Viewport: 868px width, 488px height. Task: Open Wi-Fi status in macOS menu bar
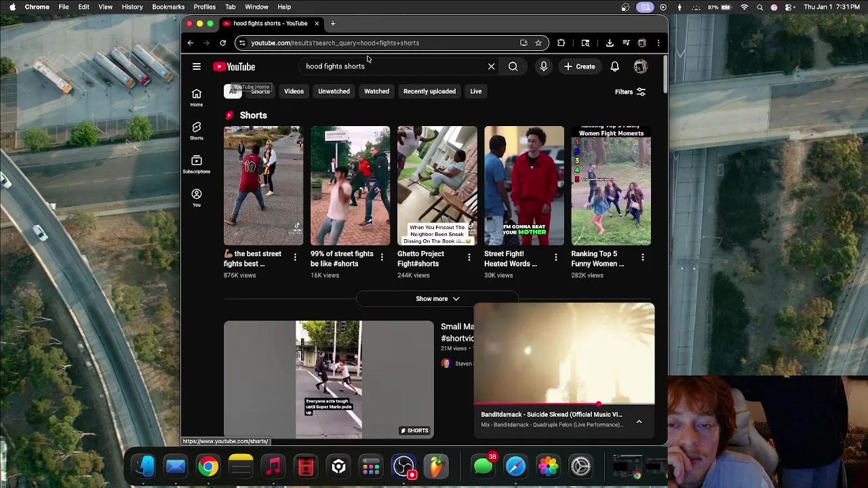point(745,7)
